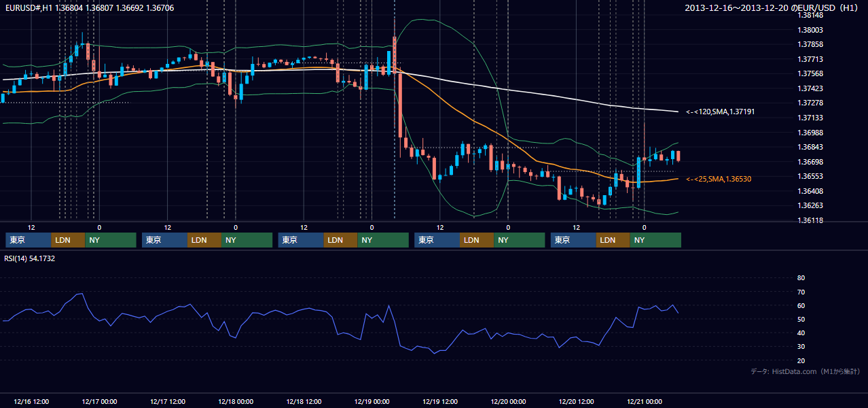Click price axis value 1.37278
The image size is (868, 408).
(810, 103)
